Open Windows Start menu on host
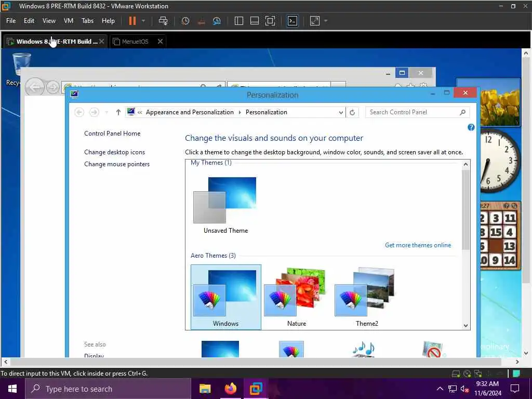The height and width of the screenshot is (399, 532). coord(12,389)
